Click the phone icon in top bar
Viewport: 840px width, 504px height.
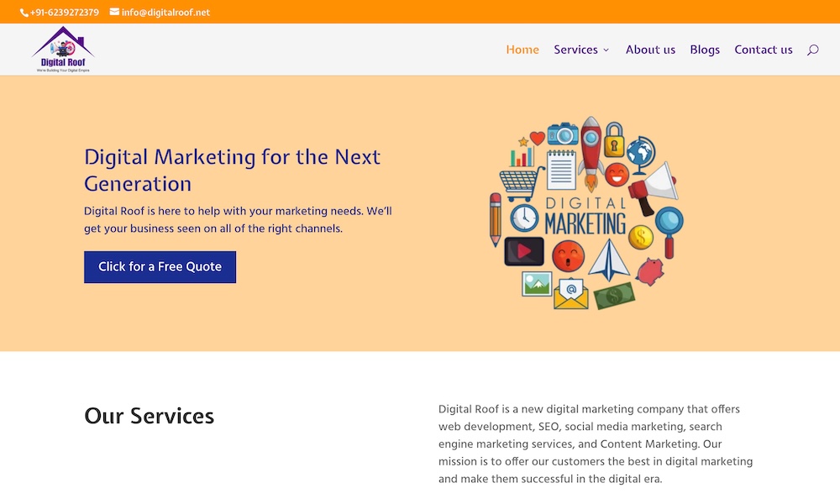24,13
